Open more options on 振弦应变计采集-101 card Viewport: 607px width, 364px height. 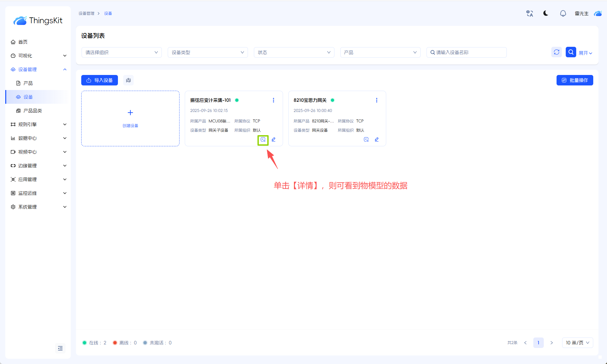[274, 100]
